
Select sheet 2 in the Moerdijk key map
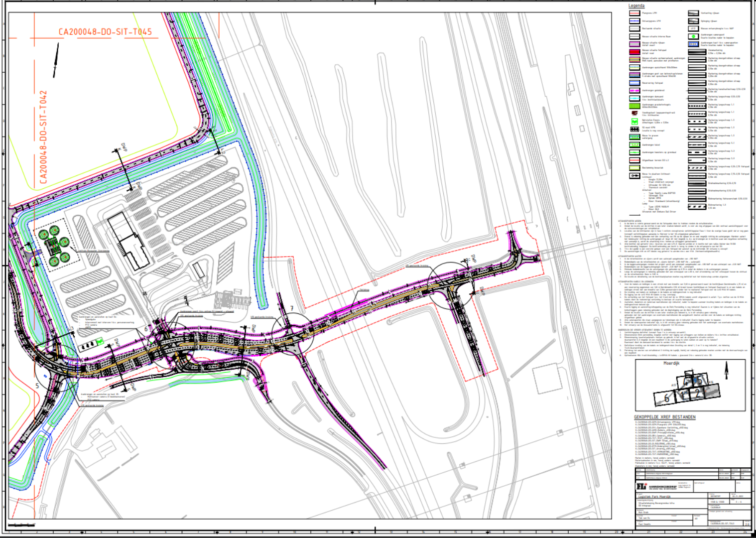point(698,394)
